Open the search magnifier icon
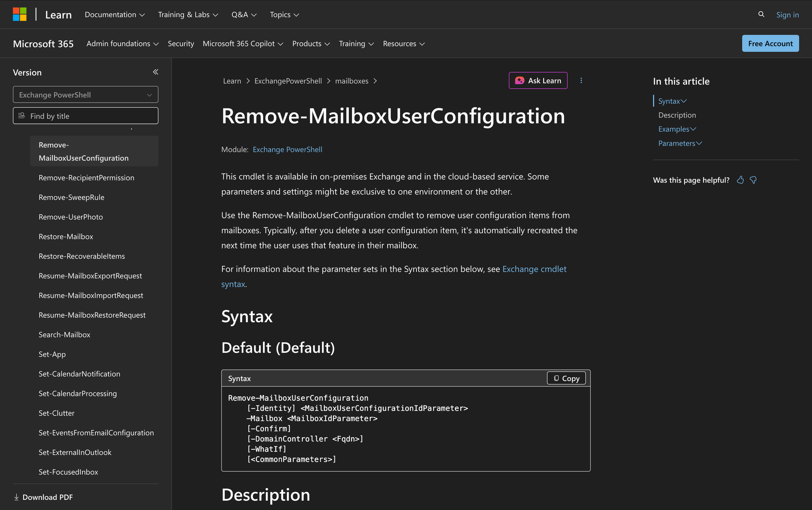Image resolution: width=812 pixels, height=510 pixels. (x=761, y=14)
